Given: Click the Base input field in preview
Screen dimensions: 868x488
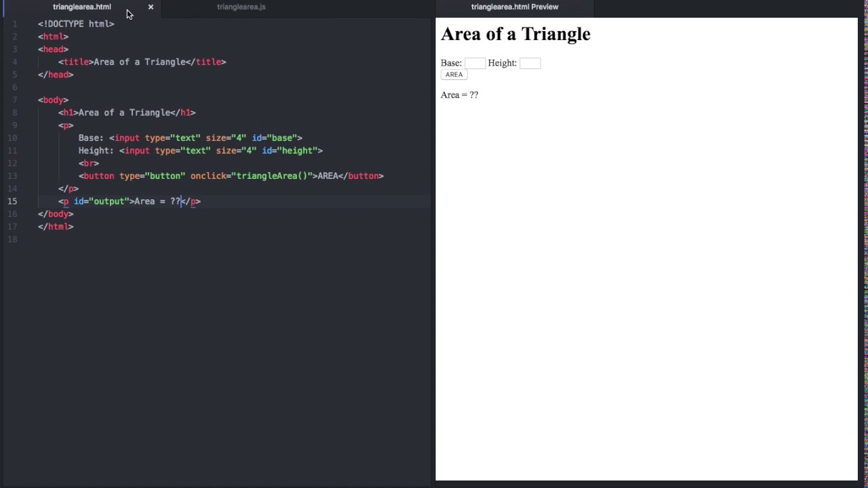Looking at the screenshot, I should coord(475,63).
